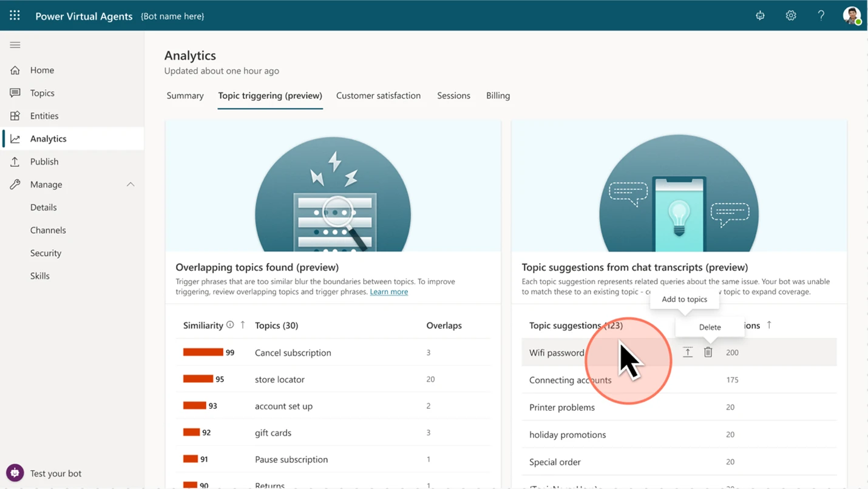Sort by Similarity column arrow
The width and height of the screenshot is (868, 489).
click(x=243, y=325)
